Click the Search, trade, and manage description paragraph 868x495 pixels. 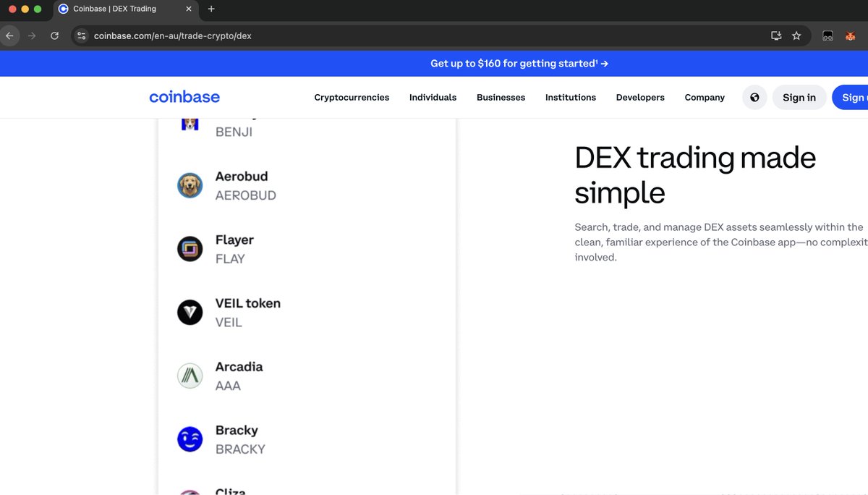point(721,242)
